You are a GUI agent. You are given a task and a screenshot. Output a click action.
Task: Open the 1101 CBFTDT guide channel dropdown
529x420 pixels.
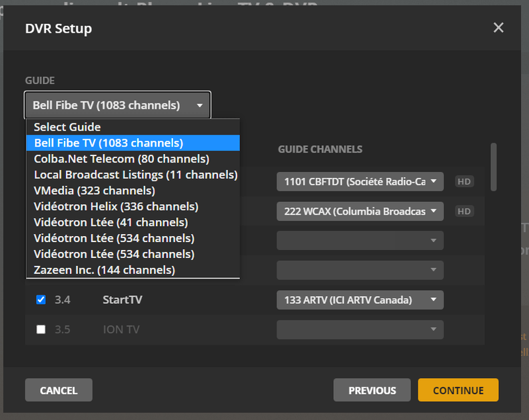point(360,181)
